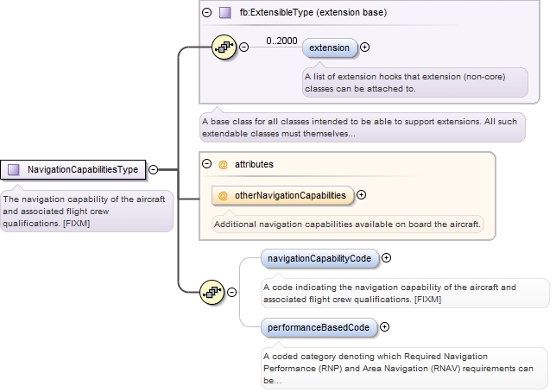Click the @ icon beside attributes header
Viewport: 556px width, 392px height.
pos(222,164)
